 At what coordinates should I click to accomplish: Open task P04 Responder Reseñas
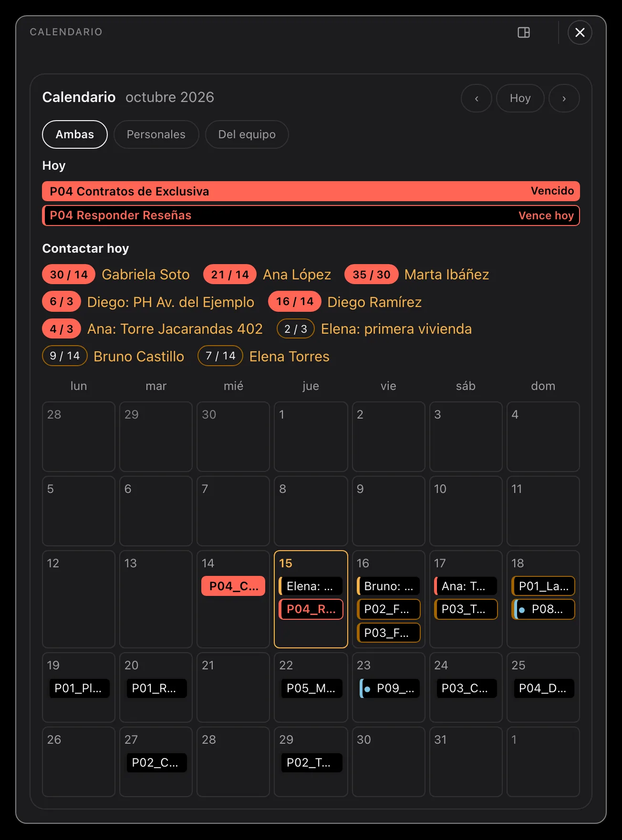coord(311,215)
